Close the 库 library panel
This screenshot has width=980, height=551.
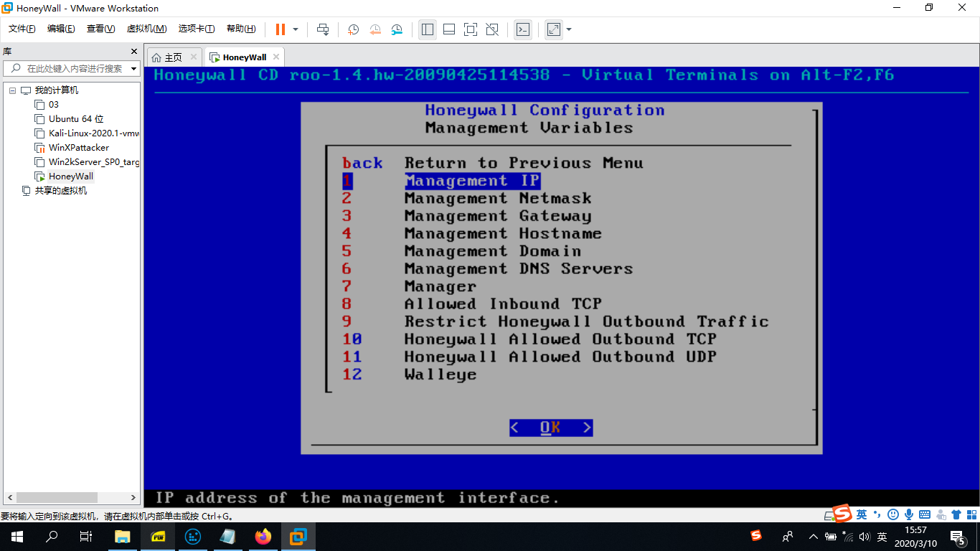(x=133, y=52)
